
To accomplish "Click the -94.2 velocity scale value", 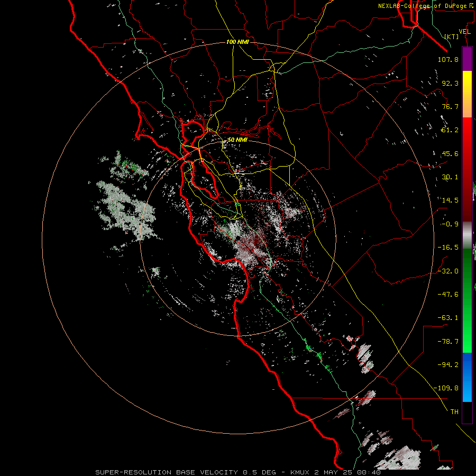I will [448, 365].
